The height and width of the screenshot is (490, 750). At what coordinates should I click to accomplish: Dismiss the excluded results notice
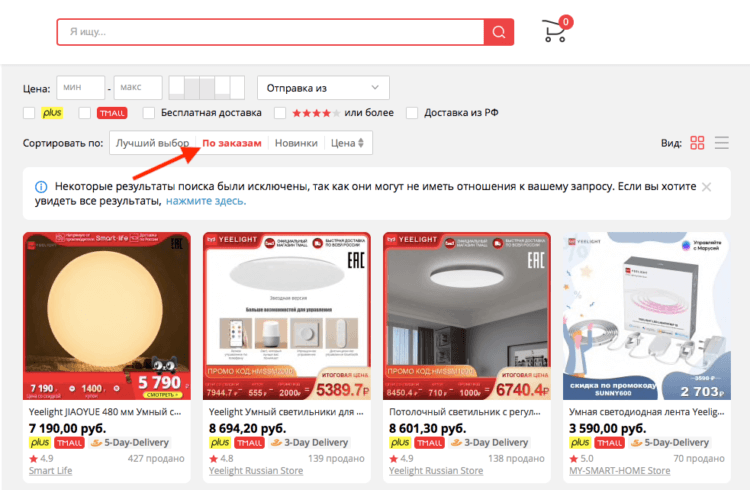(x=706, y=187)
